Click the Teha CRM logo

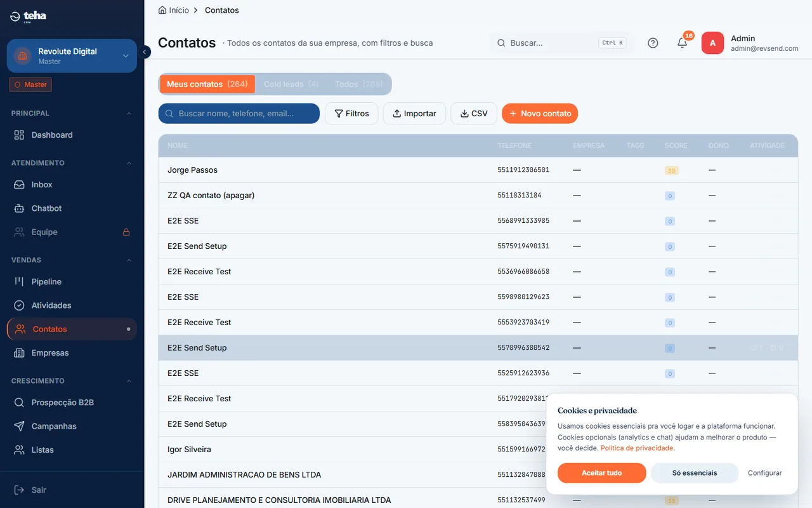click(29, 17)
